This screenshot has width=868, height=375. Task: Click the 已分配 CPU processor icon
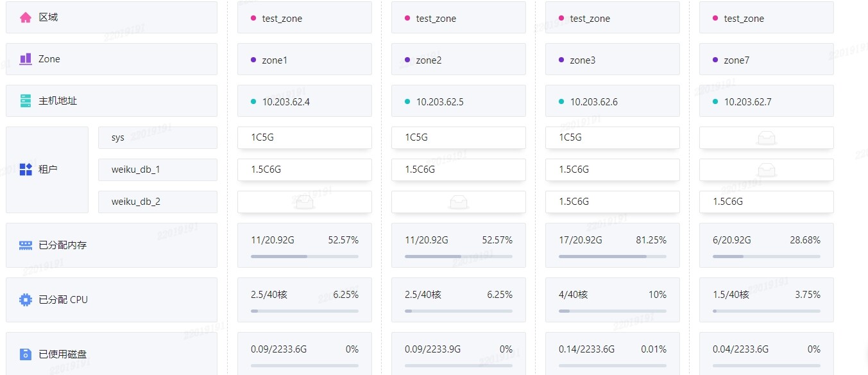point(26,300)
